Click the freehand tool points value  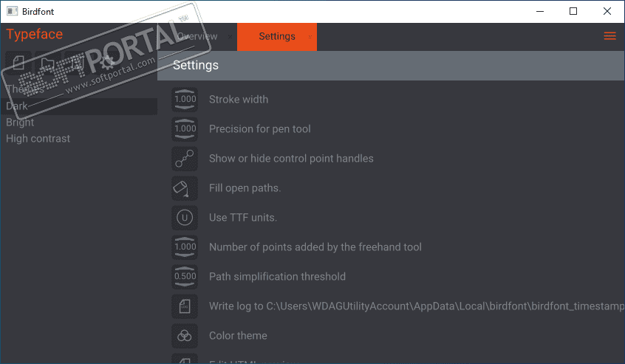pyautogui.click(x=185, y=247)
